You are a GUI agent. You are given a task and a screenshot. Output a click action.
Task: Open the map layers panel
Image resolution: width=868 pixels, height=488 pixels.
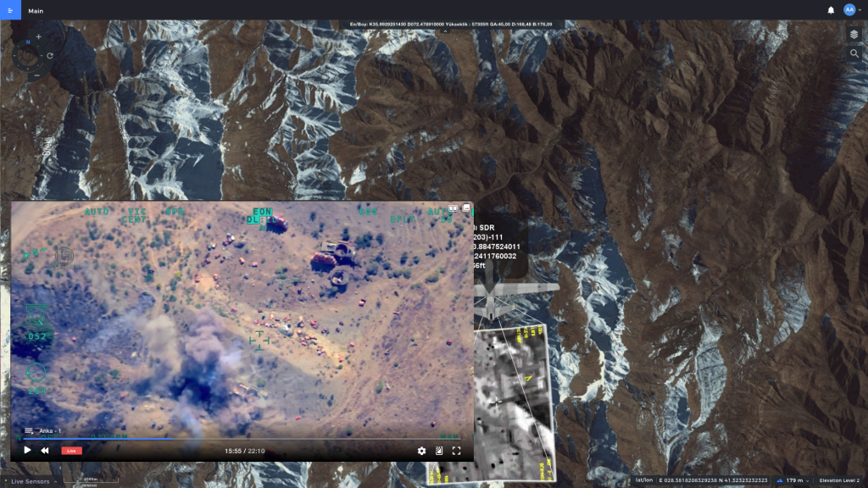(854, 34)
